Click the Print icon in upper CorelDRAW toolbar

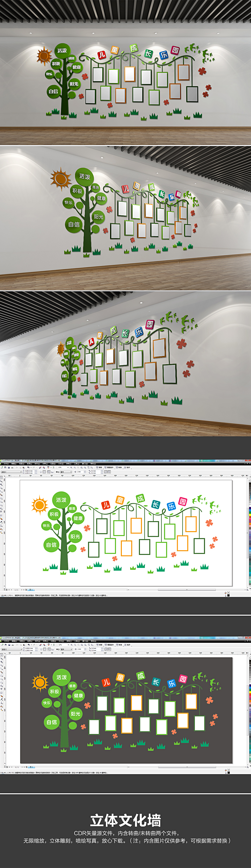pyautogui.click(x=12, y=467)
